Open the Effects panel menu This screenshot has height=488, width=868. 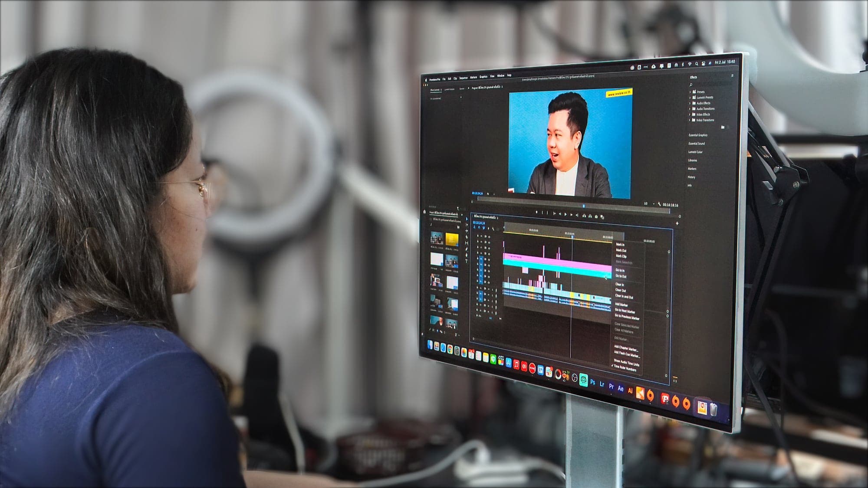point(732,76)
